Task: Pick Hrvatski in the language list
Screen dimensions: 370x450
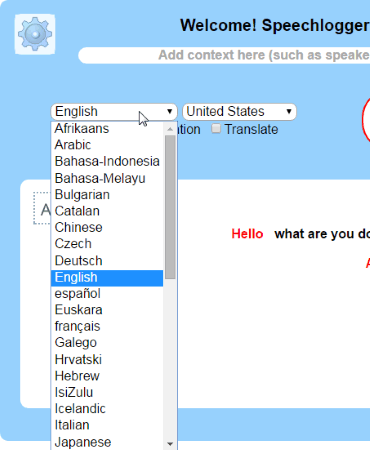Action: pos(107,359)
